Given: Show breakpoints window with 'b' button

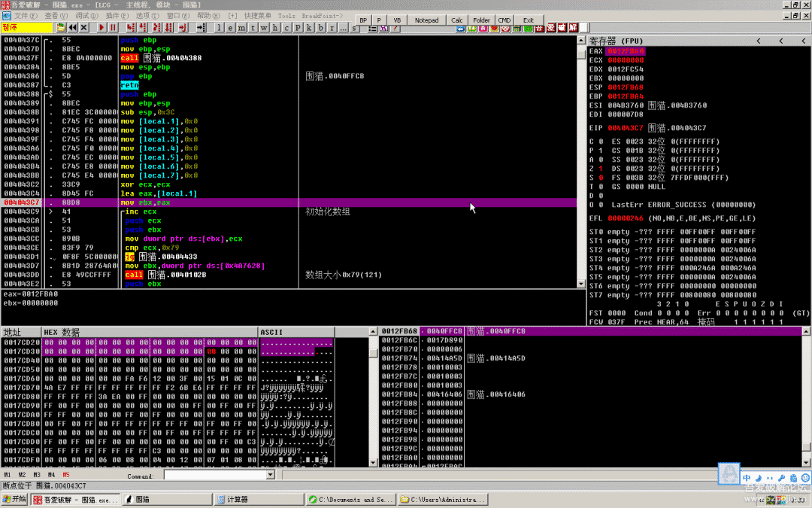Looking at the screenshot, I should (x=320, y=28).
